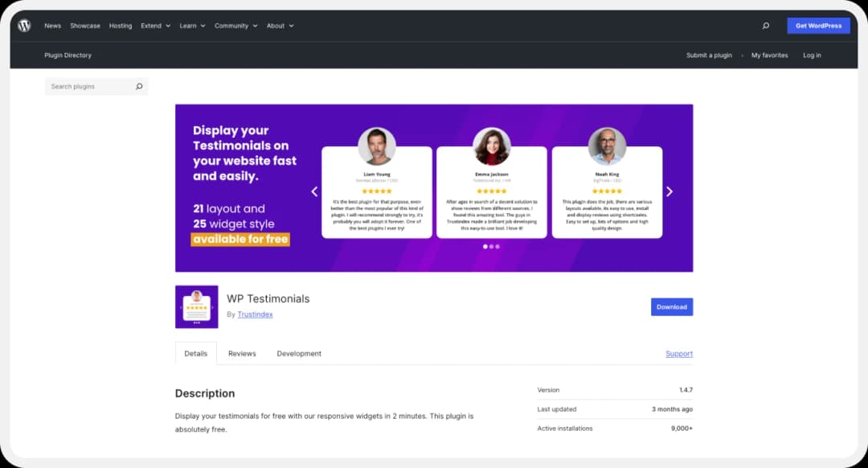The image size is (868, 468).
Task: Open Emma Jackson's testimonial avatar
Action: [492, 145]
